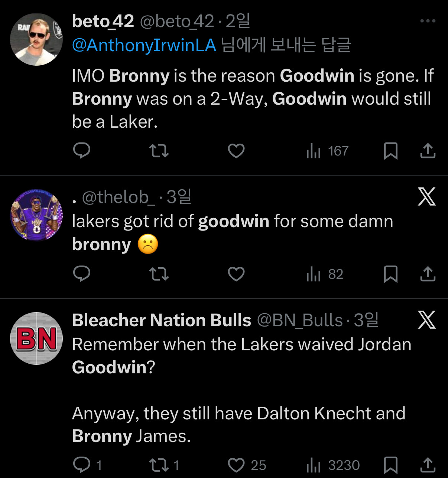Reply to beto_42's tweet

[x=82, y=151]
